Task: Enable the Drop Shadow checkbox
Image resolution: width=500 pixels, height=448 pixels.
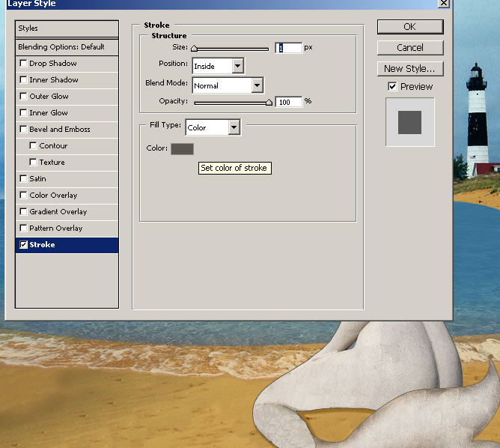Action: [24, 64]
